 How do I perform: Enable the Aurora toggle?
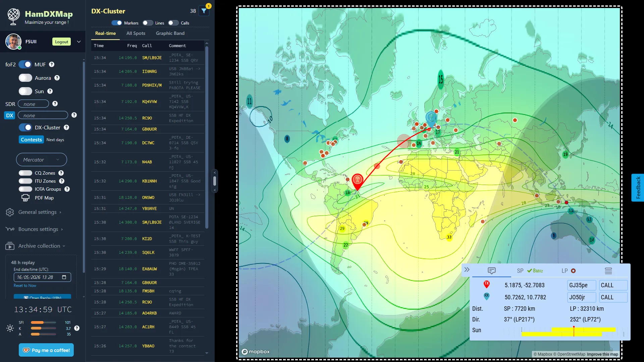(25, 78)
